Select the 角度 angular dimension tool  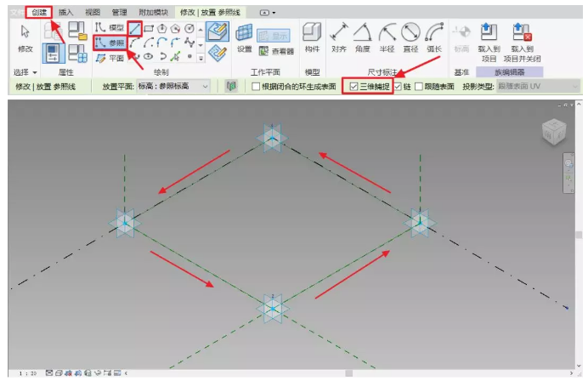pos(363,37)
